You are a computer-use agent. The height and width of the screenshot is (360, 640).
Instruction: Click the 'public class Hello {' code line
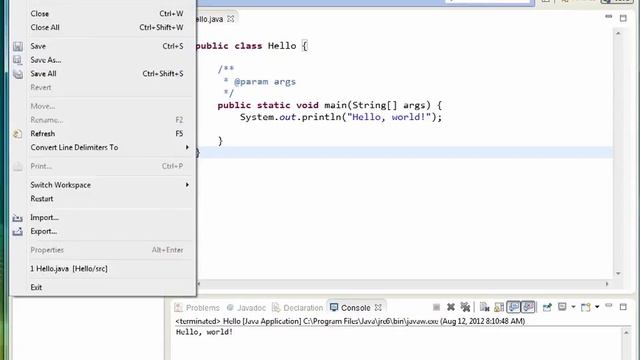coord(251,46)
